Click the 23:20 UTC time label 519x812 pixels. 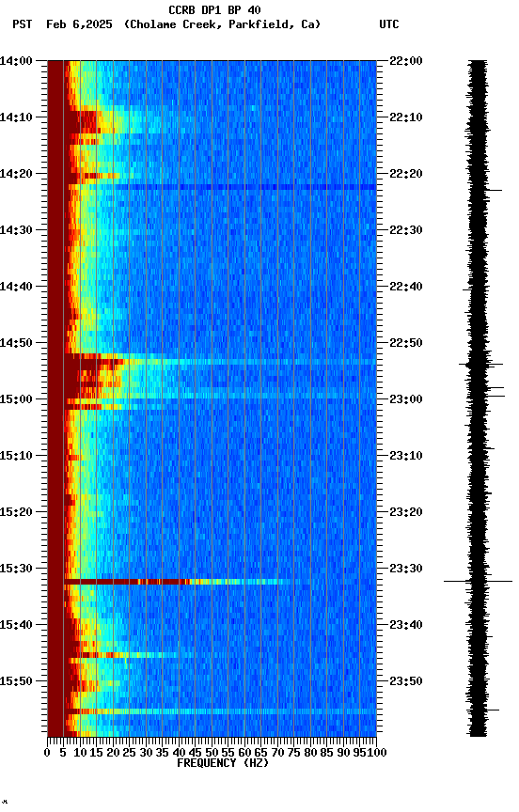point(406,513)
